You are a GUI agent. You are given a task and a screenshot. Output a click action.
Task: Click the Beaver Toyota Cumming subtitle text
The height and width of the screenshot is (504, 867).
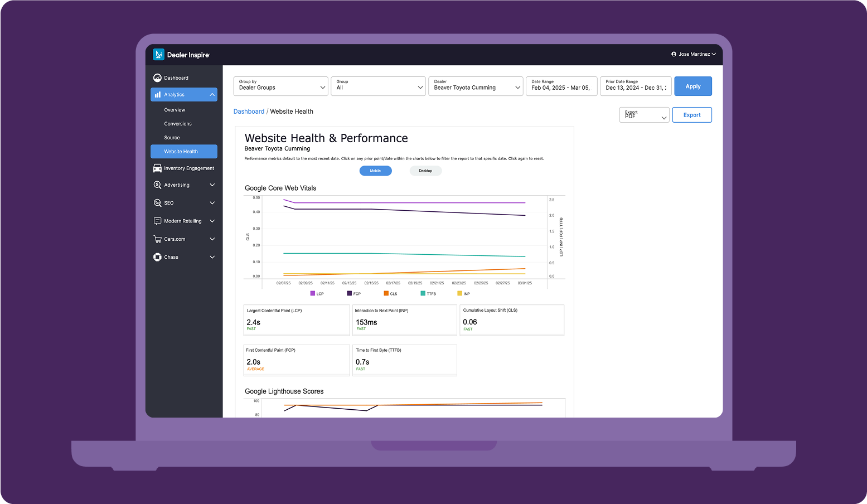[277, 149]
